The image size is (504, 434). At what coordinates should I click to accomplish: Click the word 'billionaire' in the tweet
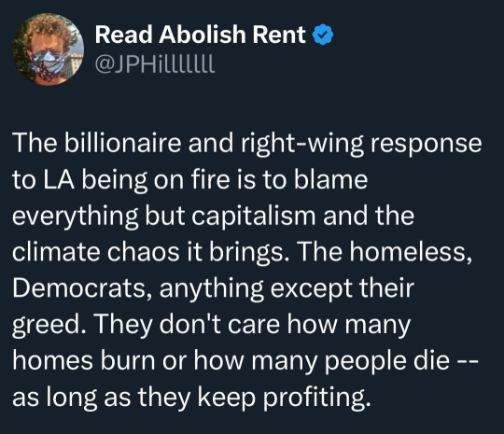[x=122, y=143]
